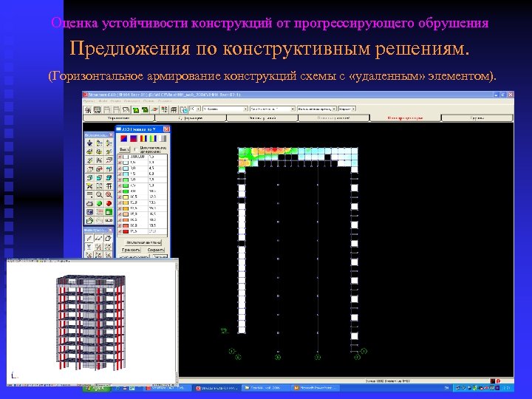This screenshot has height=399, width=532.
Task: Click the wide button above Применить
Action: [143, 242]
